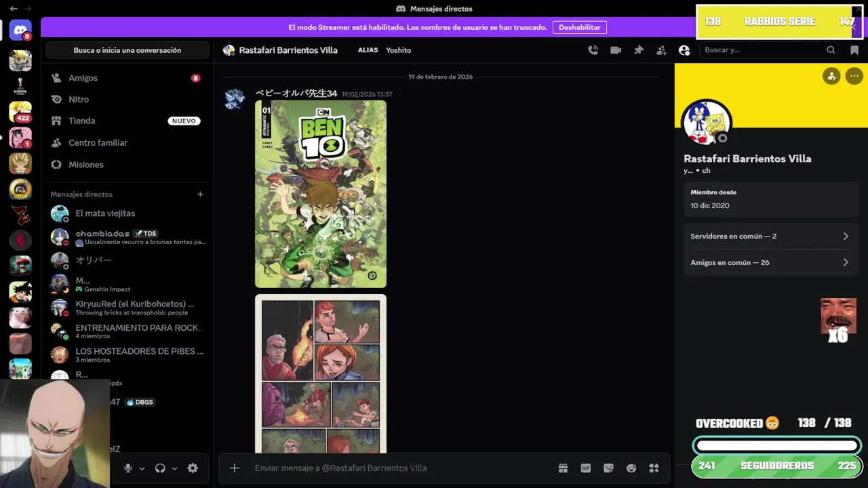The width and height of the screenshot is (868, 488).
Task: Open second comic page image
Action: [321, 373]
